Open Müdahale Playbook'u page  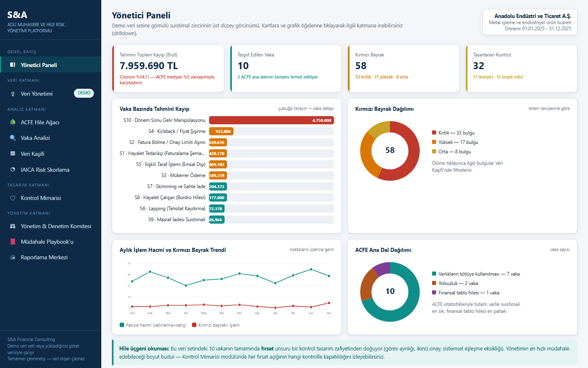click(51, 242)
